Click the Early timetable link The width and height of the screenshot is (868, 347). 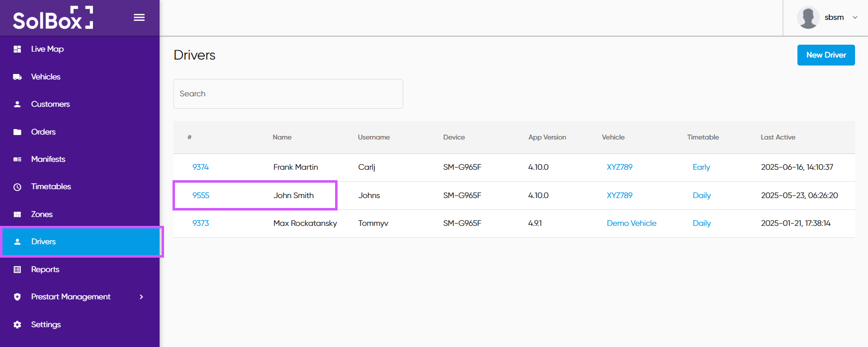click(x=701, y=167)
